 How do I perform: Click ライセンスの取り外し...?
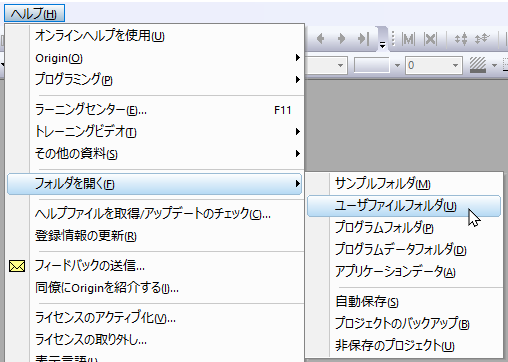[x=156, y=339]
